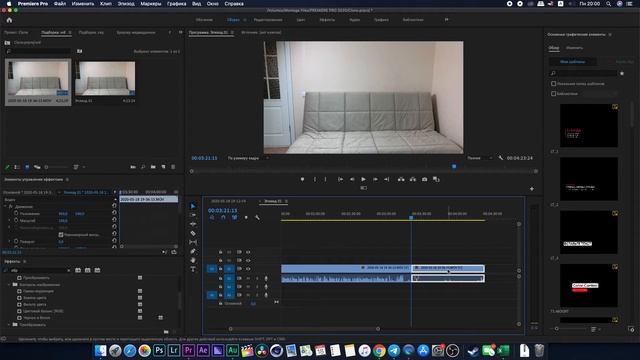Toggle V1 track output eye icon
Screen dimensions: 640x360
[248, 269]
